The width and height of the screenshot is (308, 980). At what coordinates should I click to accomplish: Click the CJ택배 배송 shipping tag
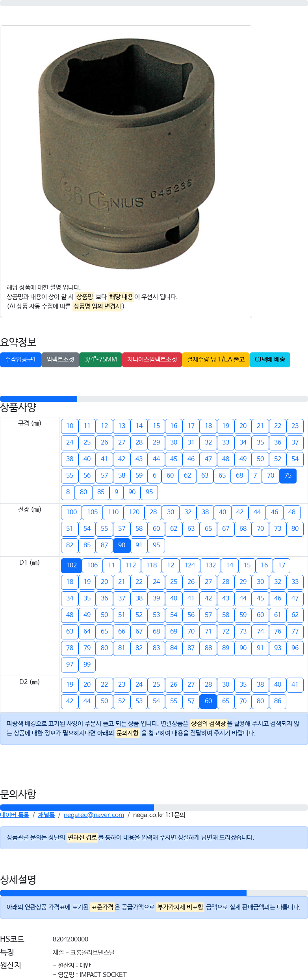[270, 359]
